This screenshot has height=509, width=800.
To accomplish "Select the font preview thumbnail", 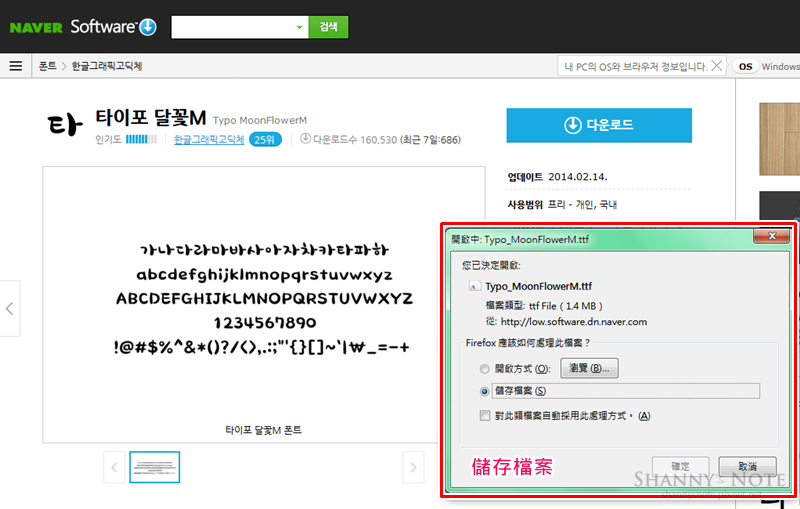I will point(155,467).
